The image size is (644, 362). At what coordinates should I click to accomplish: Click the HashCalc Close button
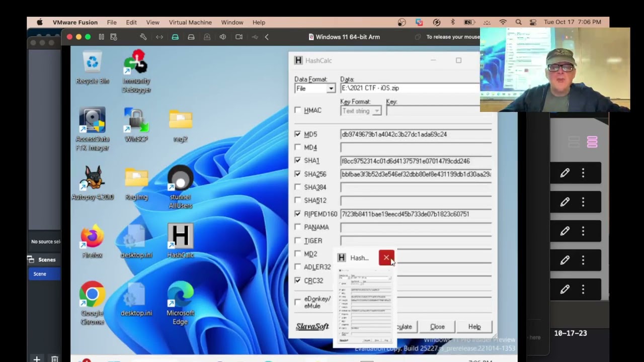[437, 326]
